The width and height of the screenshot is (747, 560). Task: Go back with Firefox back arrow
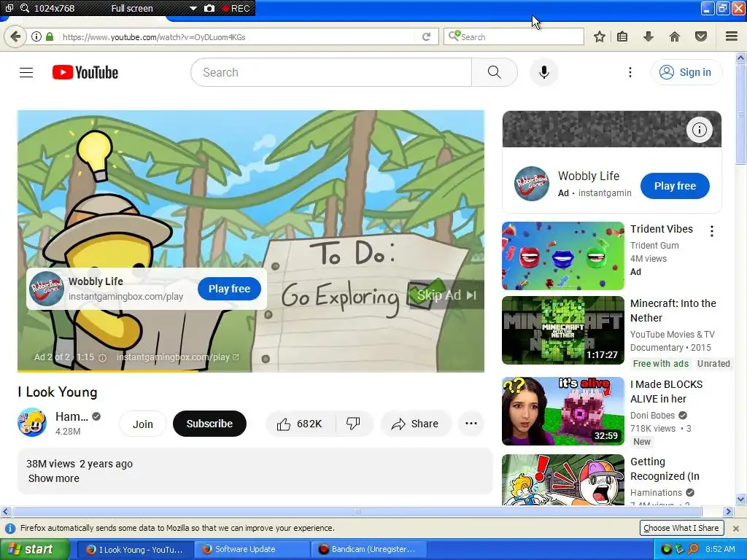click(x=15, y=36)
